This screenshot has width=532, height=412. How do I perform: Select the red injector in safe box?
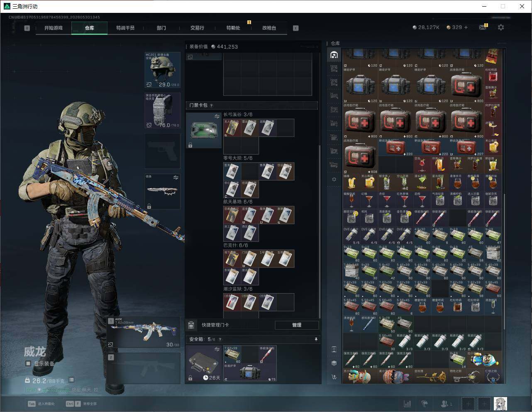click(267, 355)
